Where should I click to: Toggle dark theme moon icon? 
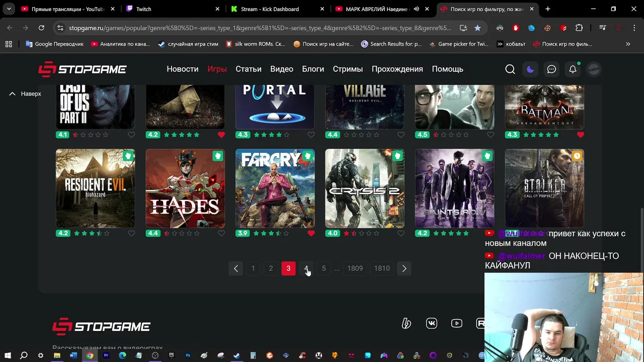pos(530,69)
